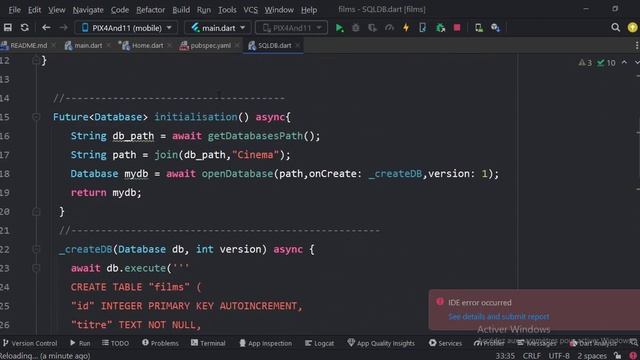Collapse the _createDB function fold marker
Image resolution: width=640 pixels, height=360 pixels.
point(36,249)
